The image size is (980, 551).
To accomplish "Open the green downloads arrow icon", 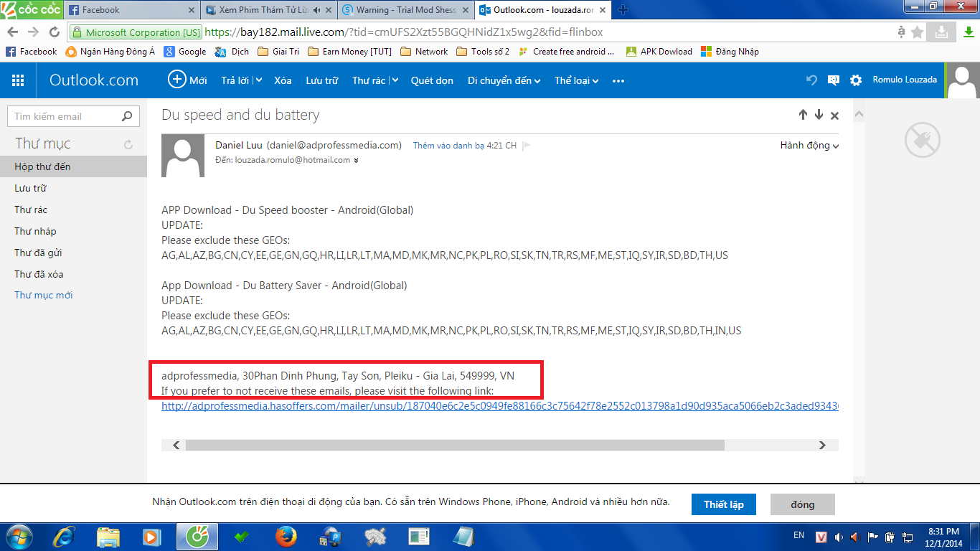I will 968,32.
